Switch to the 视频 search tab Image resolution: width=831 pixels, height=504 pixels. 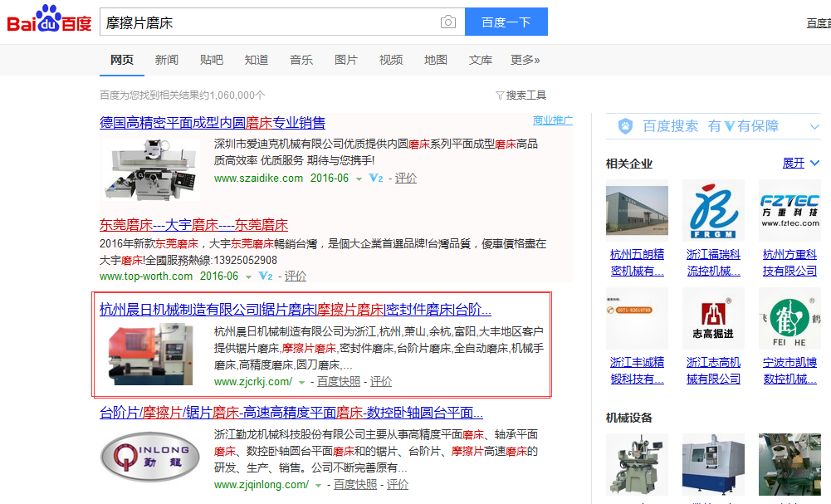[390, 60]
